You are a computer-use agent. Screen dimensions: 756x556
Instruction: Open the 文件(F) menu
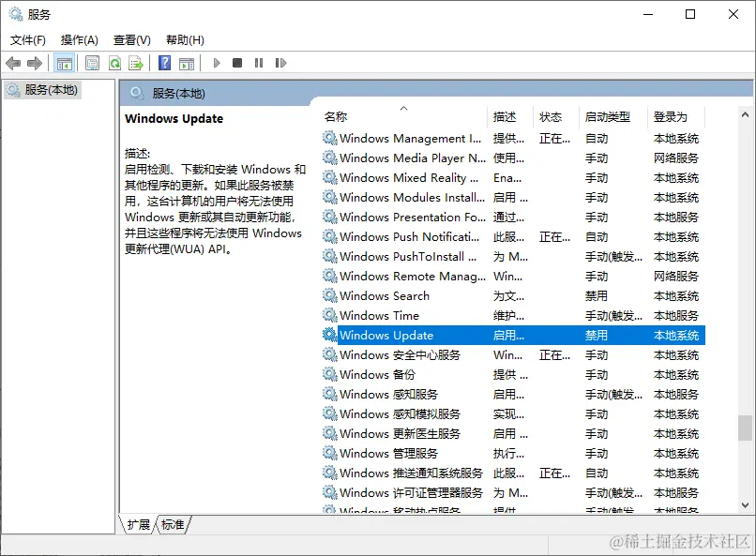coord(27,39)
